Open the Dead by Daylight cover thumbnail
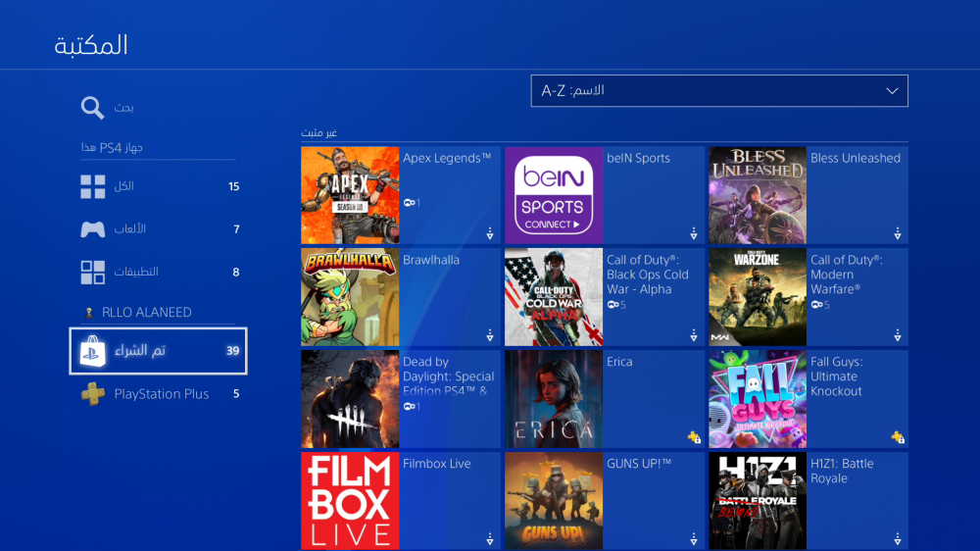This screenshot has width=980, height=551. (x=350, y=399)
